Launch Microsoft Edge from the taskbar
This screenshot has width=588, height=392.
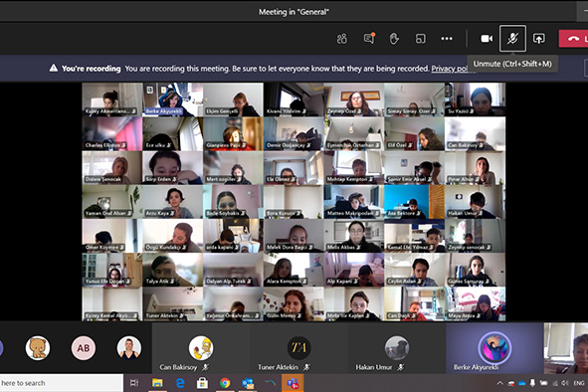(x=180, y=383)
